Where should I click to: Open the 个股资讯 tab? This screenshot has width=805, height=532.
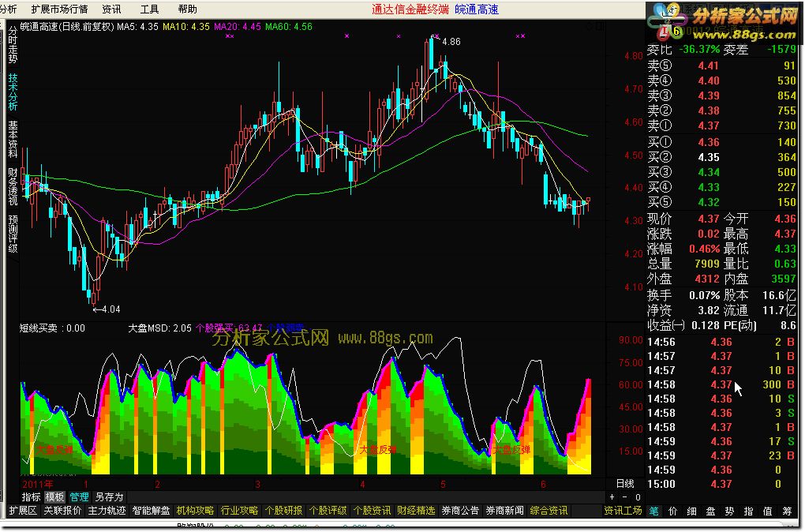pyautogui.click(x=372, y=511)
